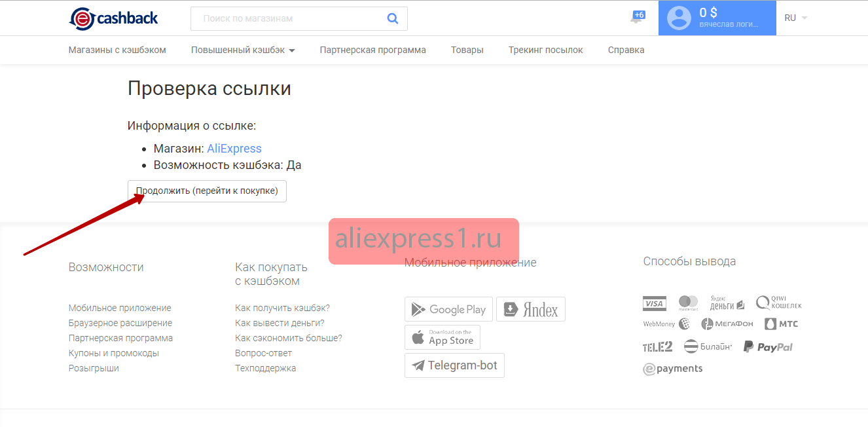Open footer link Розыгрыши
Image resolution: width=868 pixels, height=427 pixels.
tap(94, 368)
